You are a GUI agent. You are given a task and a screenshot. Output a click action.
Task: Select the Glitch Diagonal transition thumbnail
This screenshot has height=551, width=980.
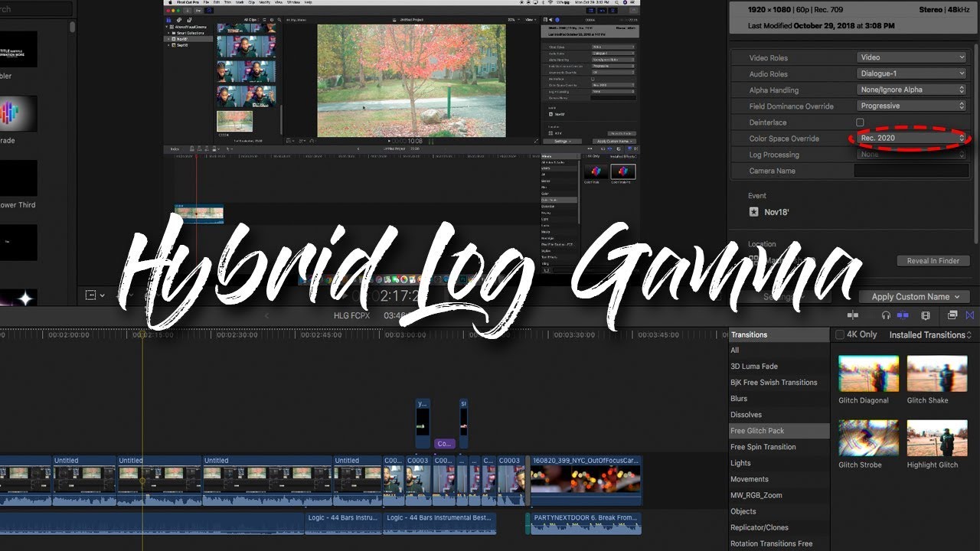tap(869, 373)
